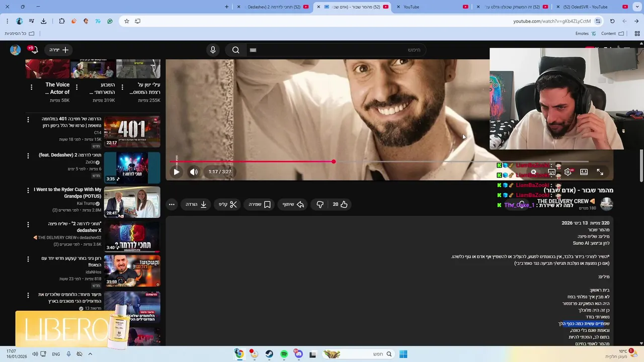Close the active מהמר שבור tab
This screenshot has height=362, width=644.
coord(318,7)
